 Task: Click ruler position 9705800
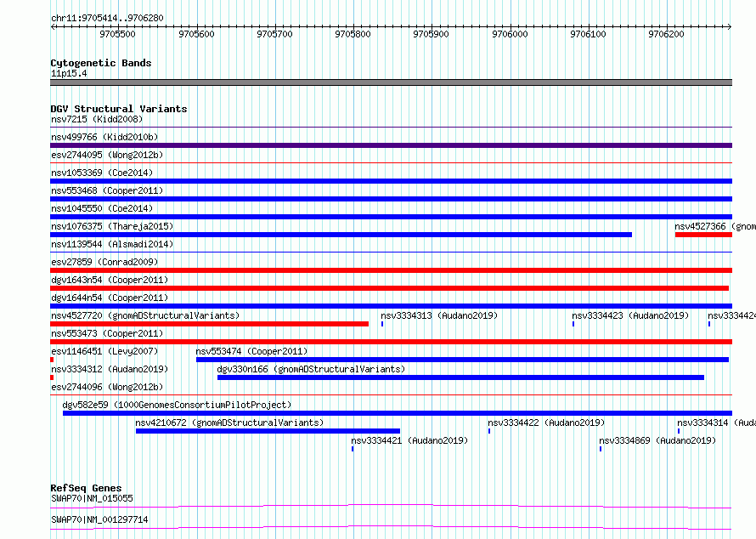tap(353, 34)
